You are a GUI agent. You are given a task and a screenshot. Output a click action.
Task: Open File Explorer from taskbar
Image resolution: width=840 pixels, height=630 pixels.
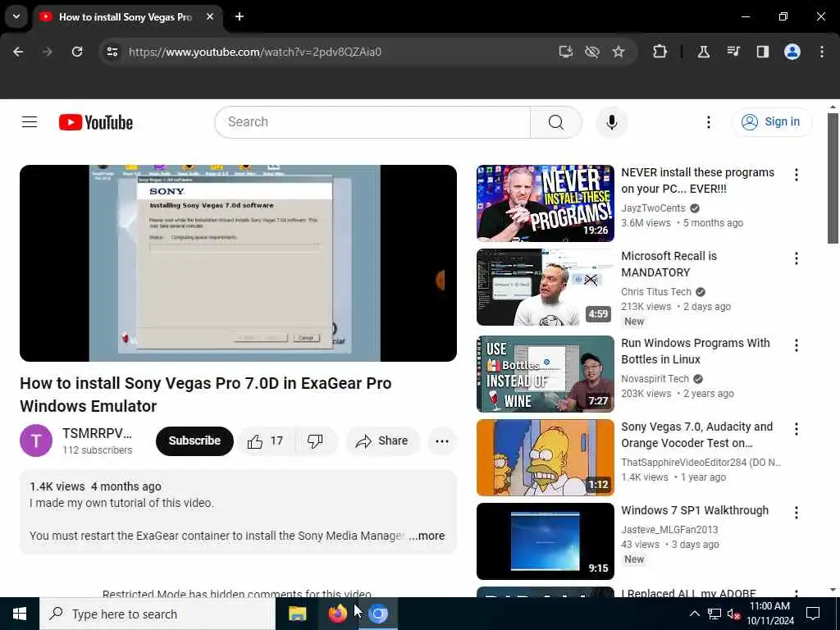click(x=297, y=614)
